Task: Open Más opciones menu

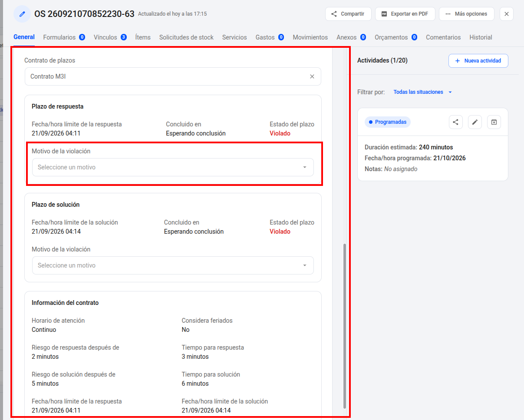Action: 466,14
